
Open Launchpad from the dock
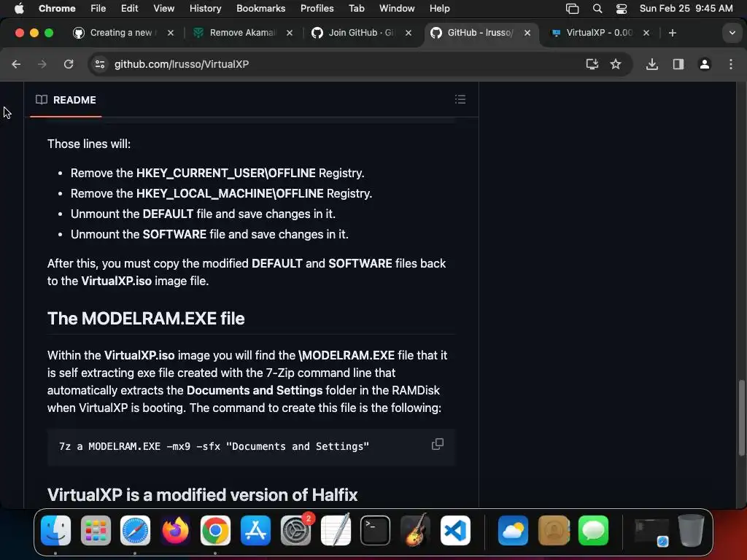point(96,530)
